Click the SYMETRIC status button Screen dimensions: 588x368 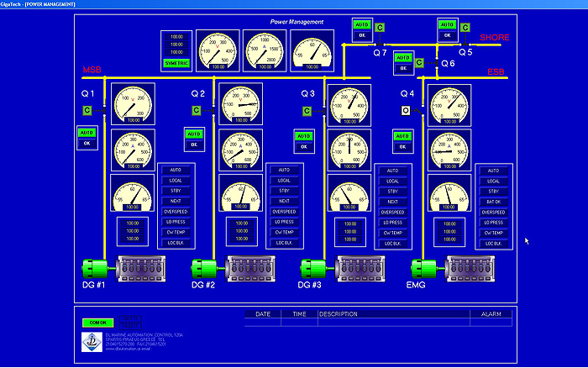coord(176,63)
